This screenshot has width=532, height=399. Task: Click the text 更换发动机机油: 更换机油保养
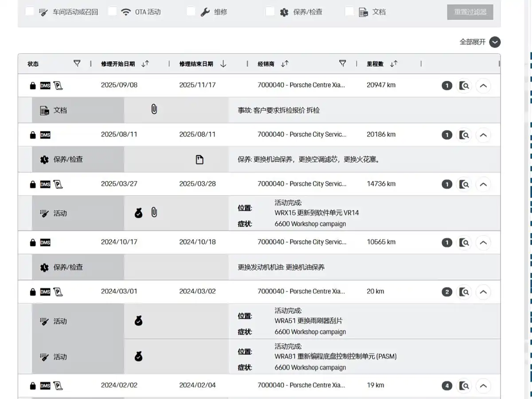click(x=281, y=267)
